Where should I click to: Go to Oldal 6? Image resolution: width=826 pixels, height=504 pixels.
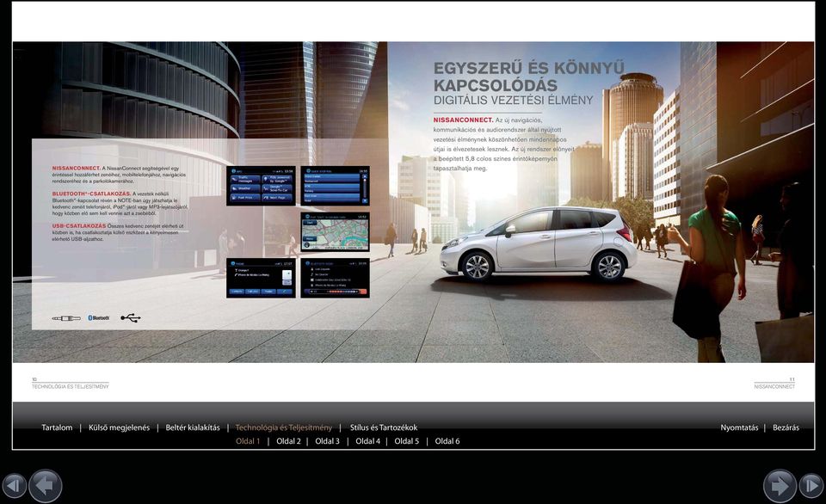pos(447,441)
